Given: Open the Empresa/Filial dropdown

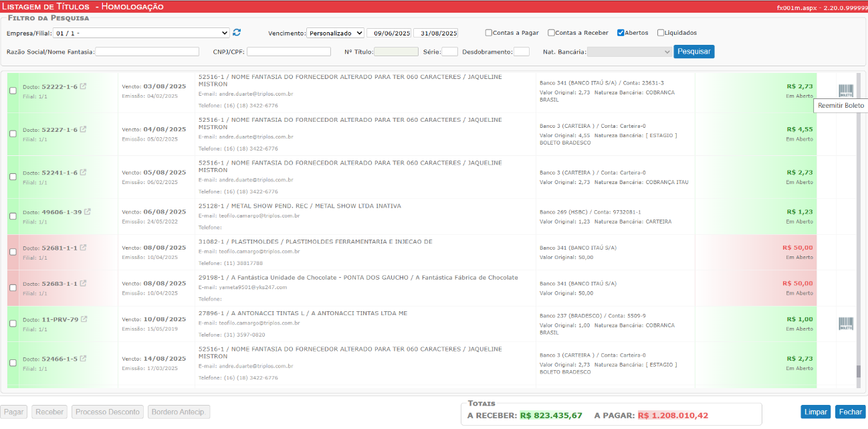Looking at the screenshot, I should (142, 33).
